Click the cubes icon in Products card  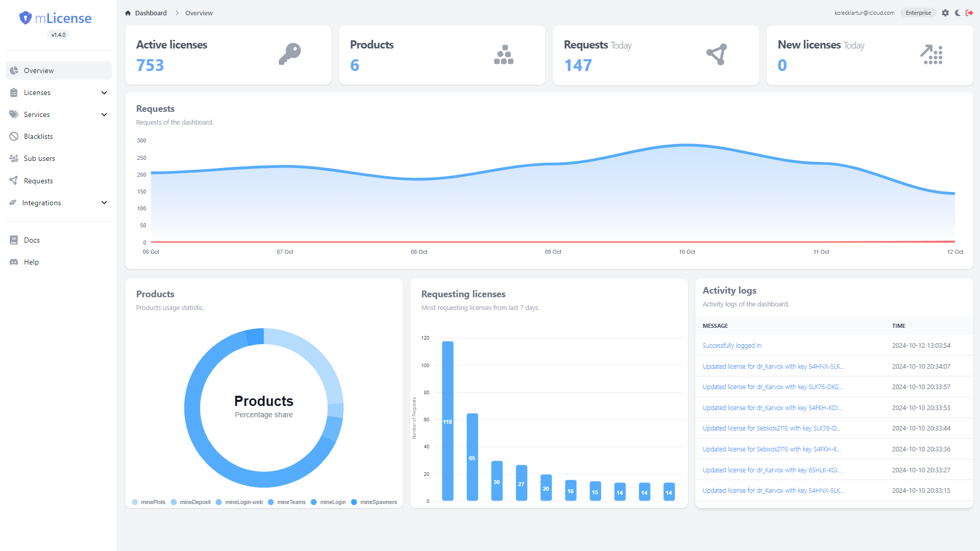click(504, 54)
